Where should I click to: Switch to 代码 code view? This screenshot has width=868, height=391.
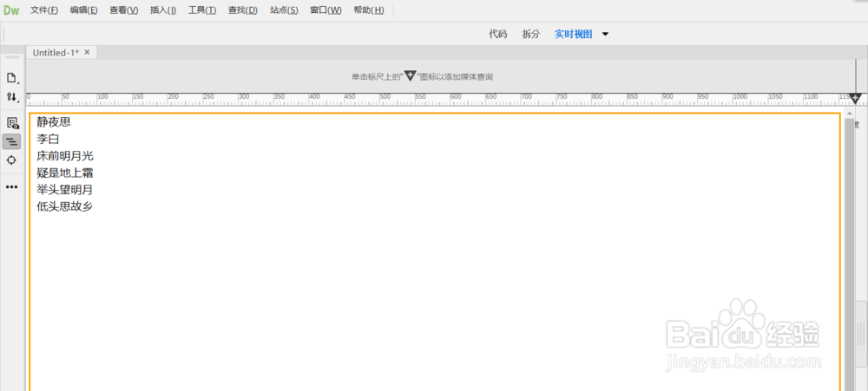[x=497, y=35]
